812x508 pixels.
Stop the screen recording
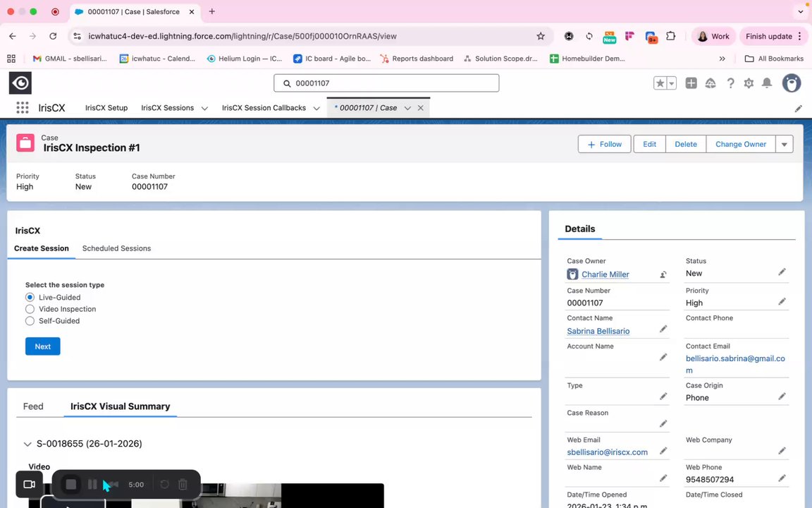coord(71,484)
